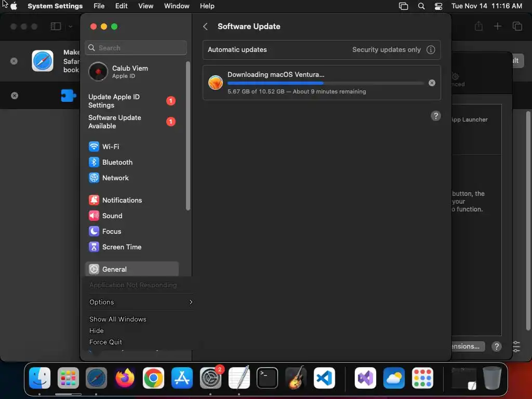Screen dimensions: 532x399
Task: Dismiss the Safari extension banner
Action: (x=15, y=96)
